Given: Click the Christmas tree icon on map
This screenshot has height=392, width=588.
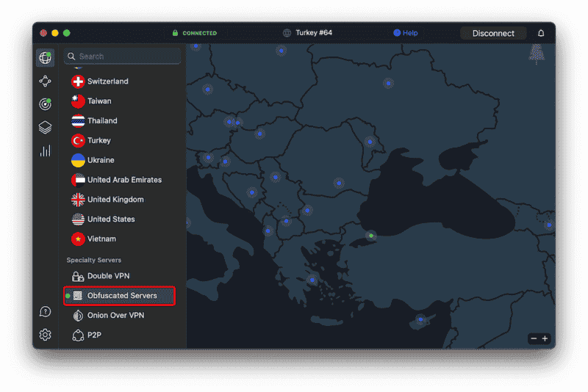Looking at the screenshot, I should 537,54.
